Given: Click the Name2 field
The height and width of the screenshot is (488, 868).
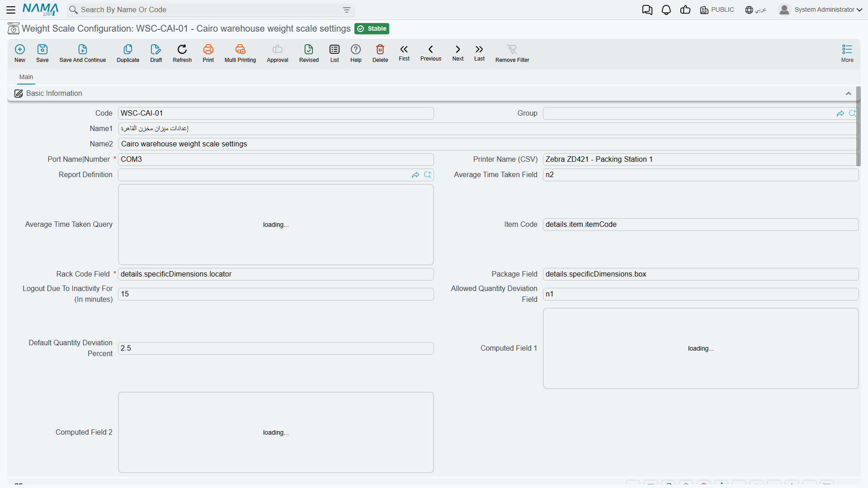Looking at the screenshot, I should click(487, 144).
